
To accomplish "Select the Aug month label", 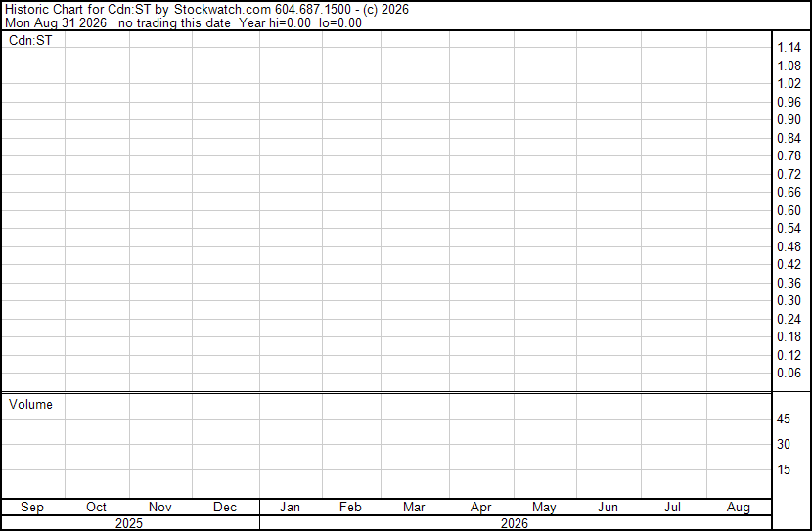I will pos(739,508).
